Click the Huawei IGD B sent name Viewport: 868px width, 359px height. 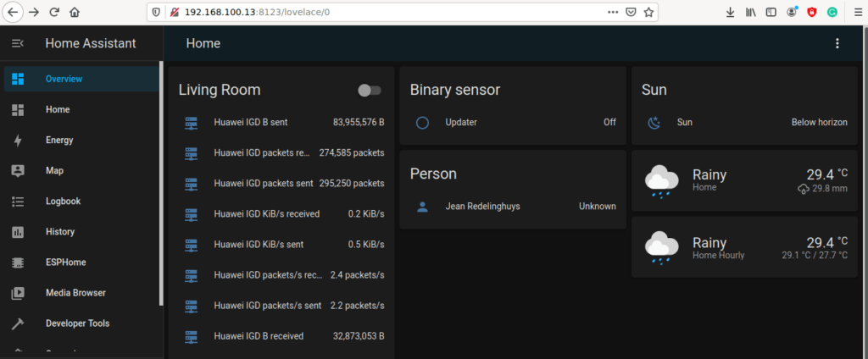tap(251, 122)
